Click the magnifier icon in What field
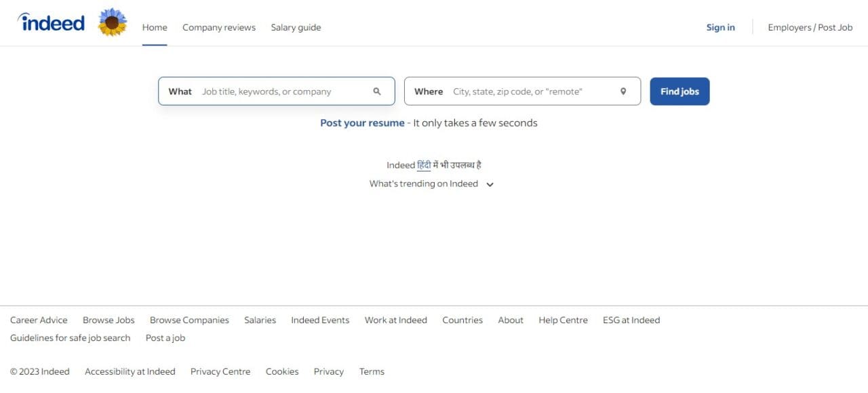This screenshot has width=868, height=393. [x=377, y=91]
